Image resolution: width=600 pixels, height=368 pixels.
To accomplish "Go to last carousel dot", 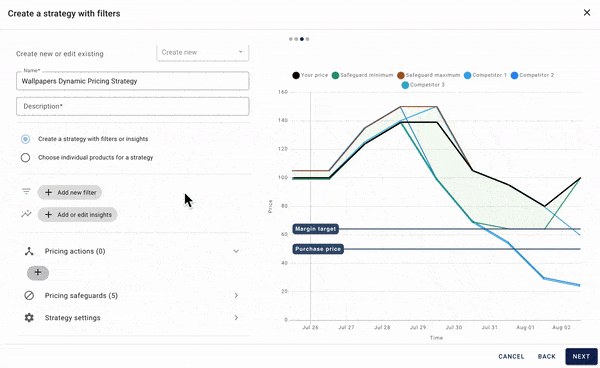I will [307, 39].
